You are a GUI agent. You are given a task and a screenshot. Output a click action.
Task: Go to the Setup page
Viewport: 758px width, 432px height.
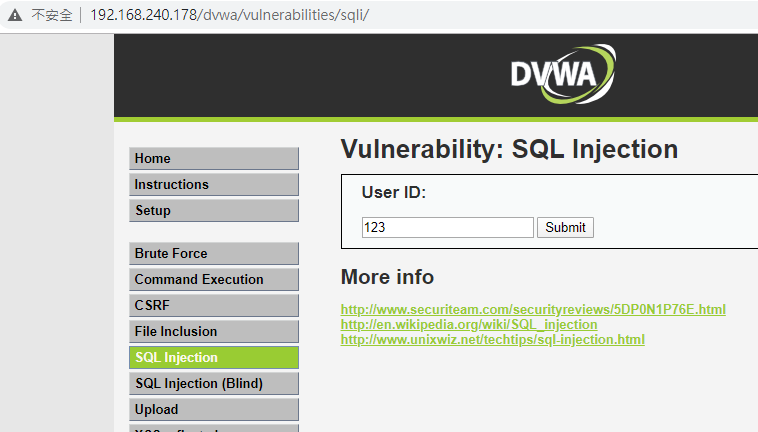click(213, 211)
